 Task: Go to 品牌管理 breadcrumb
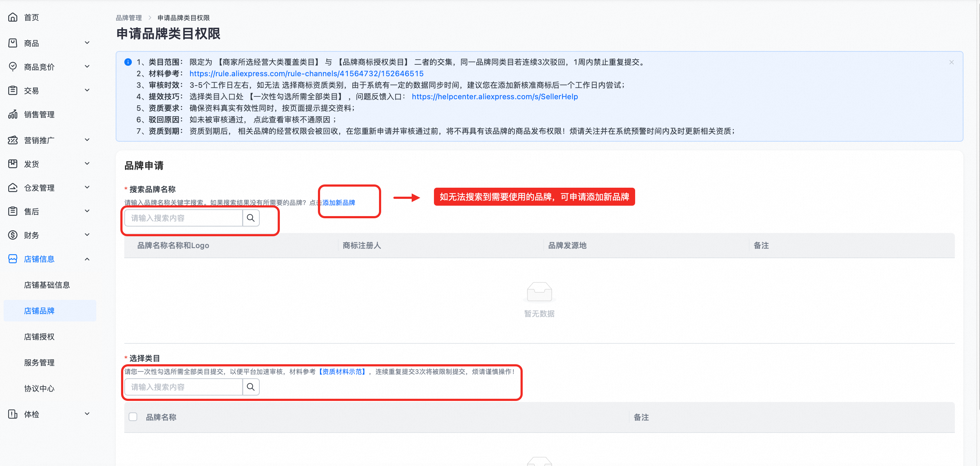(129, 18)
